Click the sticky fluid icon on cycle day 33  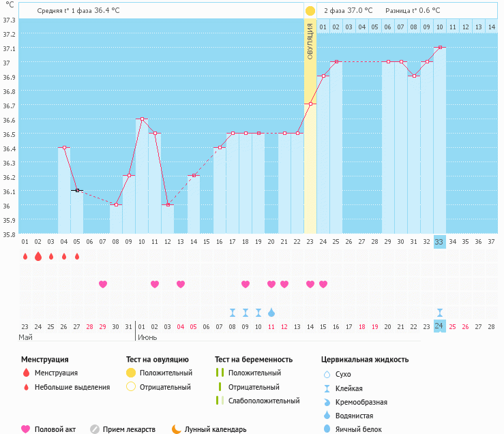coord(439,312)
